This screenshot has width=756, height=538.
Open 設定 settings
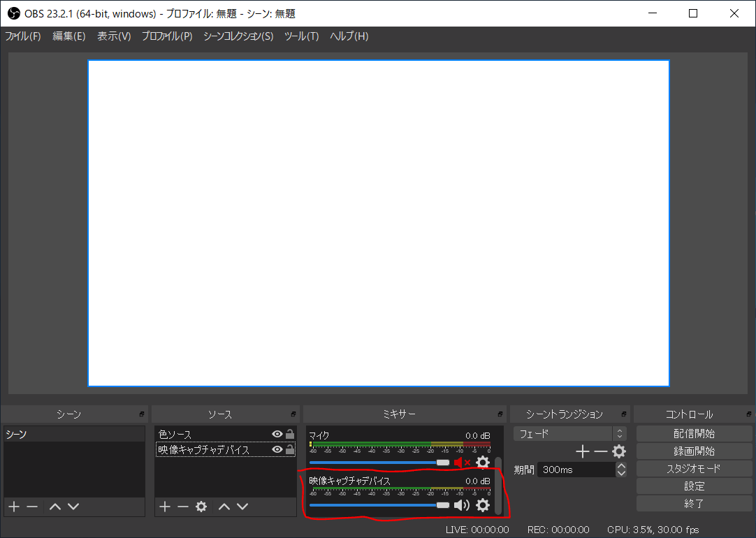[695, 486]
